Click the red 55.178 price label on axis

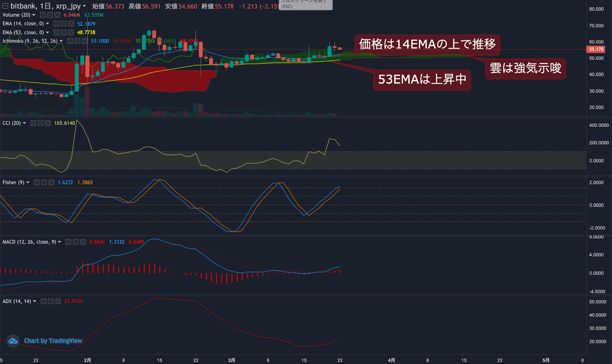(x=596, y=49)
